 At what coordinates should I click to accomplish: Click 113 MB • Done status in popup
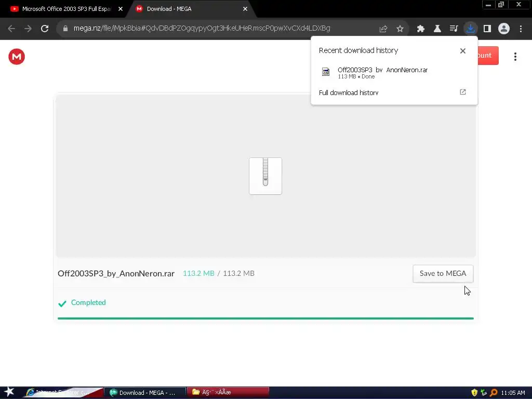point(356,77)
